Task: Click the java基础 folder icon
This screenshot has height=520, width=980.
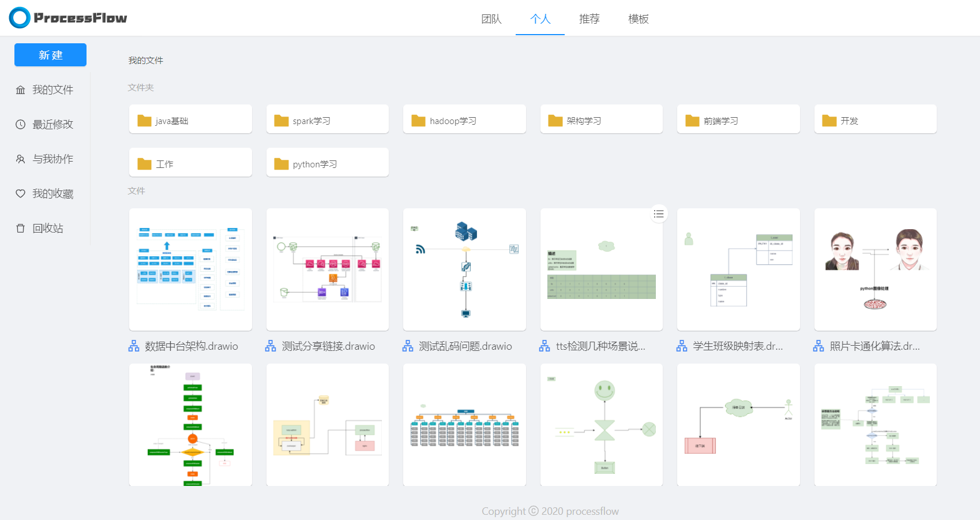Action: pos(144,119)
